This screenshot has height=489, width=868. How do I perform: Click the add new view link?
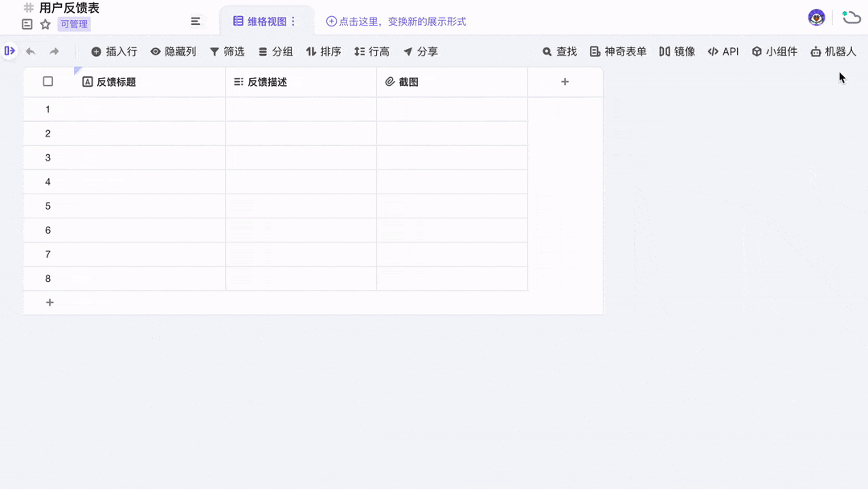[395, 22]
